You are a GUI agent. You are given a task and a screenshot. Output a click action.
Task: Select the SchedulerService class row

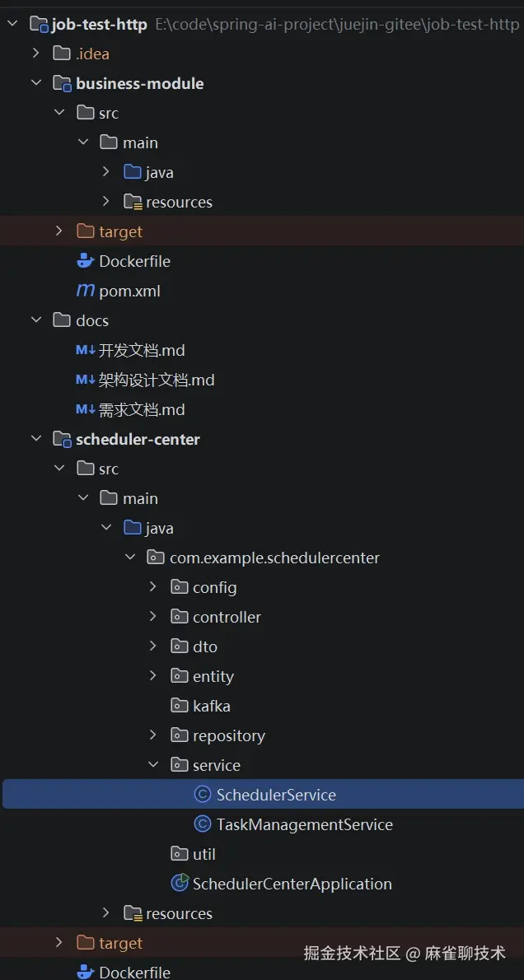click(x=264, y=795)
